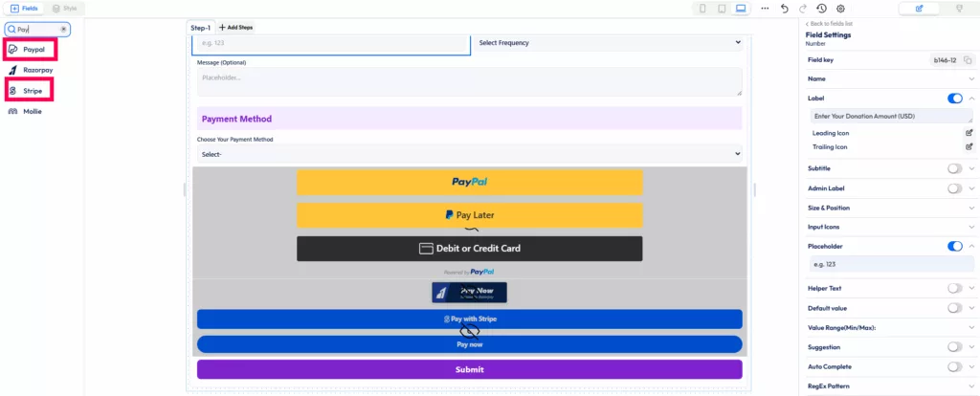Screen dimensions: 980x396
Task: Click the Add Steps button
Action: 235,28
